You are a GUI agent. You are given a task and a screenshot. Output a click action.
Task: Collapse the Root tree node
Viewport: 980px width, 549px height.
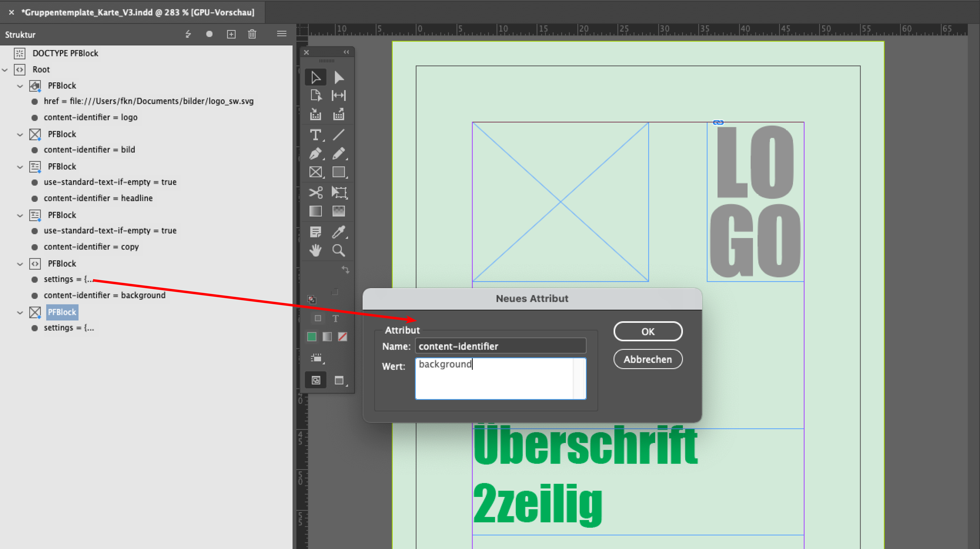(5, 70)
